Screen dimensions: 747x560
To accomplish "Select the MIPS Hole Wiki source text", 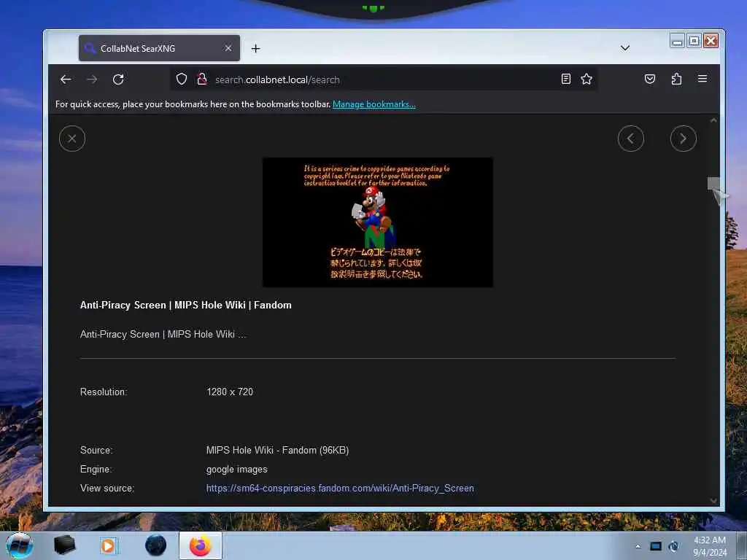I will [277, 450].
